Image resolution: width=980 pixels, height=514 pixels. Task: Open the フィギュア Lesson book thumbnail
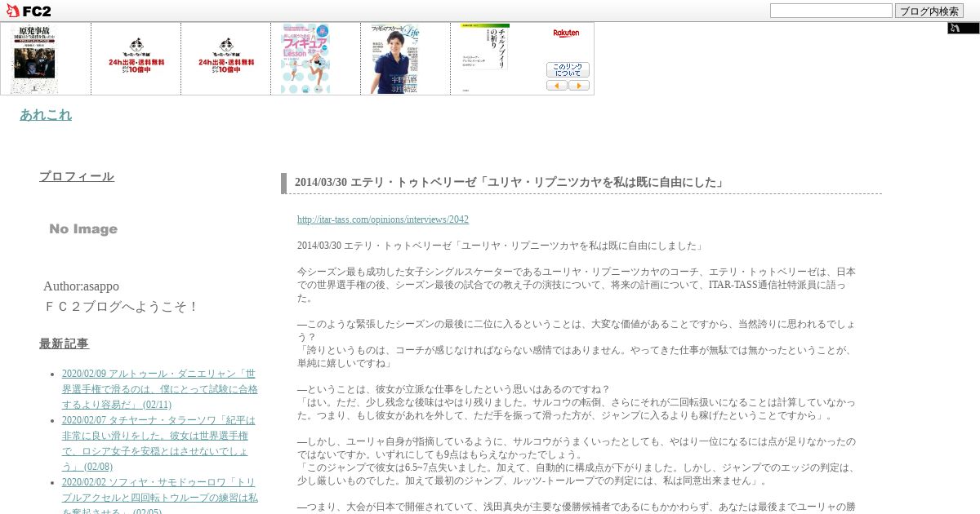(x=305, y=59)
